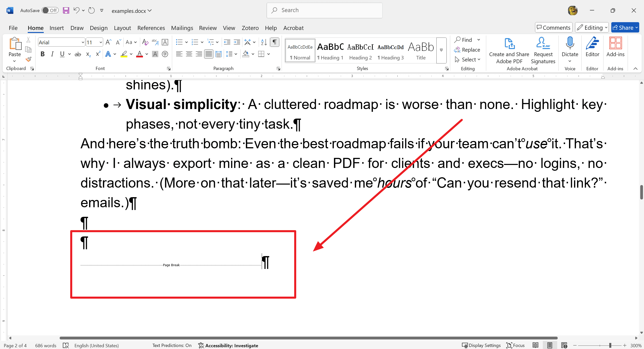
Task: Apply the Heading 1 style
Action: pos(330,50)
